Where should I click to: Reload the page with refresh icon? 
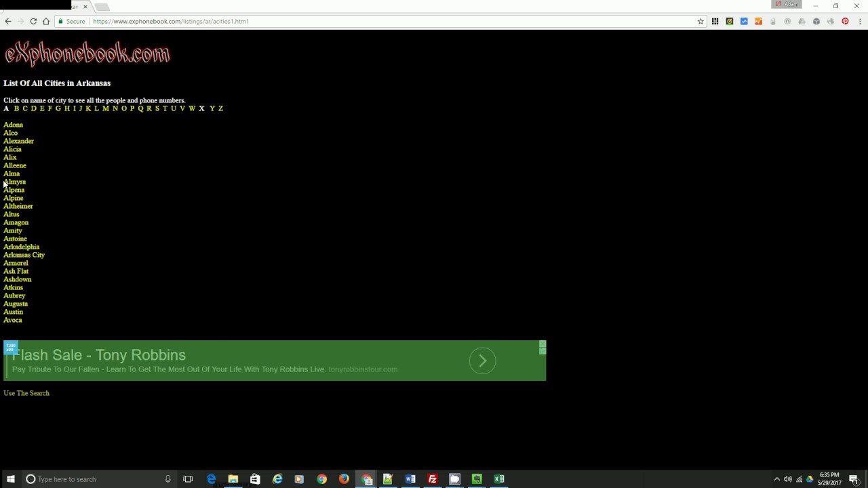[x=33, y=21]
